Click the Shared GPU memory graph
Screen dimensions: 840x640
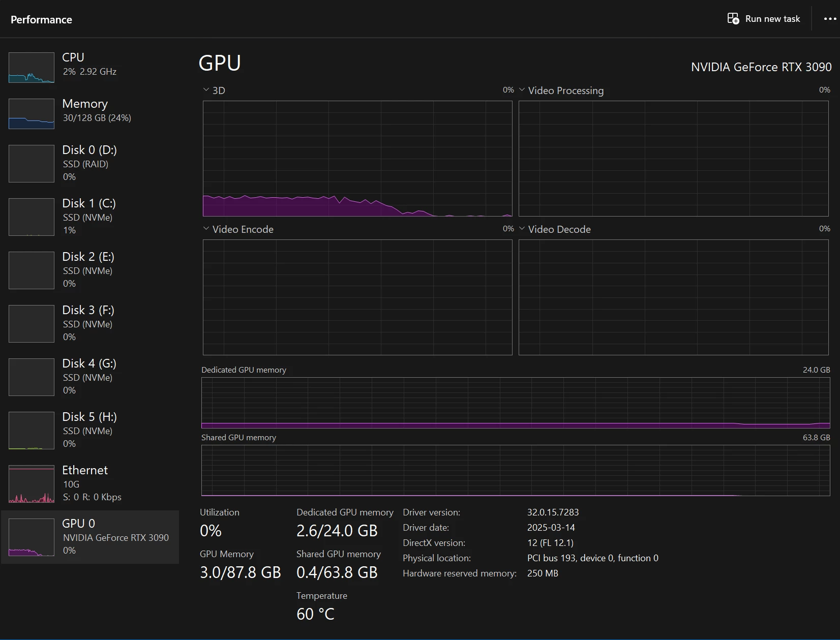[x=516, y=470]
